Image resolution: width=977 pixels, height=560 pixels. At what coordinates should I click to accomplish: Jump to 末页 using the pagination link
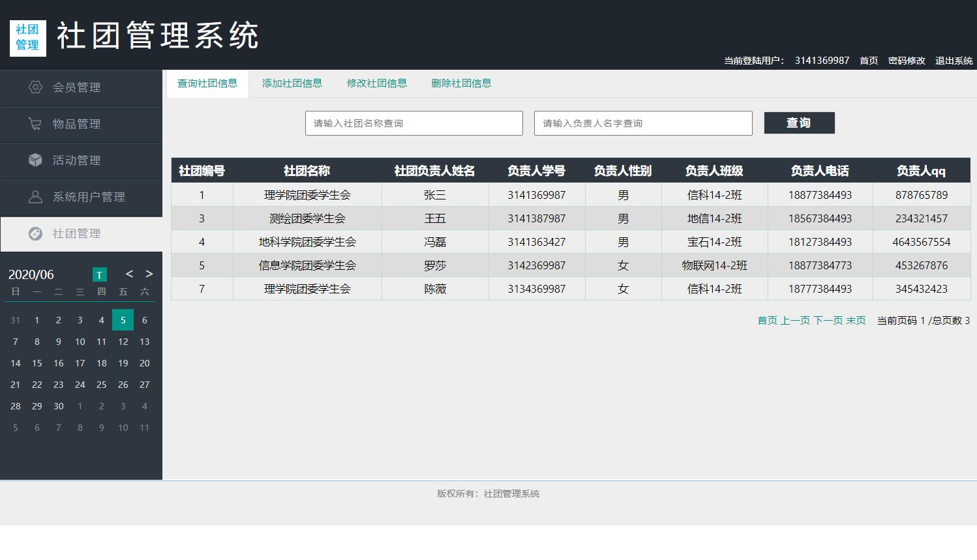coord(856,320)
